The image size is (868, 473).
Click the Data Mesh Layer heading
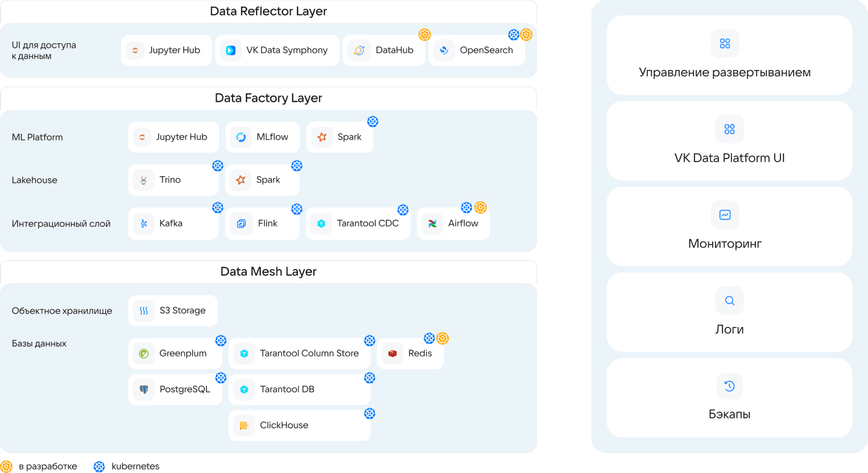click(x=268, y=272)
